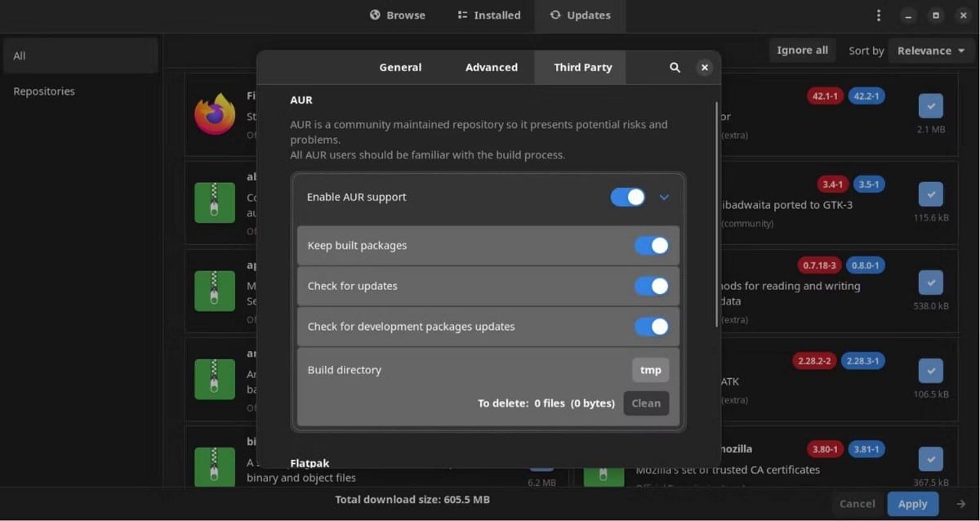This screenshot has width=980, height=521.
Task: Switch to the Advanced tab
Action: (x=491, y=67)
